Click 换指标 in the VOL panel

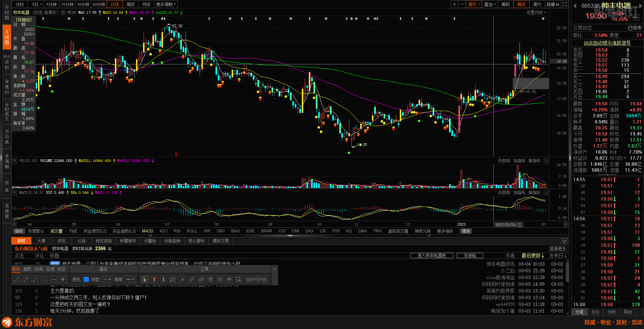(x=534, y=161)
